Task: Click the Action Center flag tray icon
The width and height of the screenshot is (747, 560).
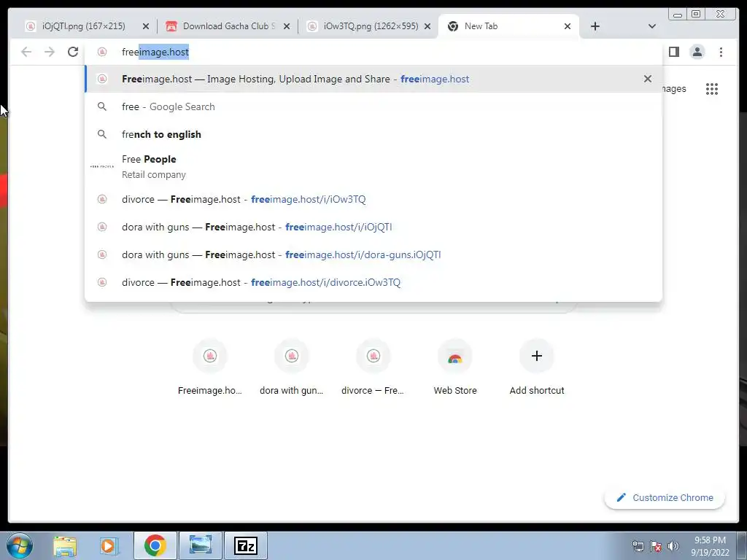Action: [x=656, y=546]
